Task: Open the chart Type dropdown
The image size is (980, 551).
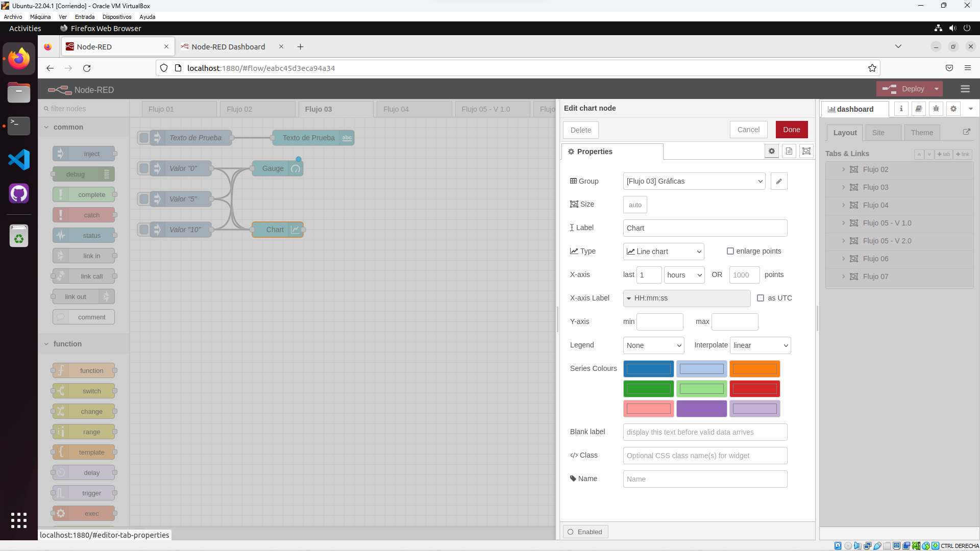Action: pyautogui.click(x=664, y=252)
